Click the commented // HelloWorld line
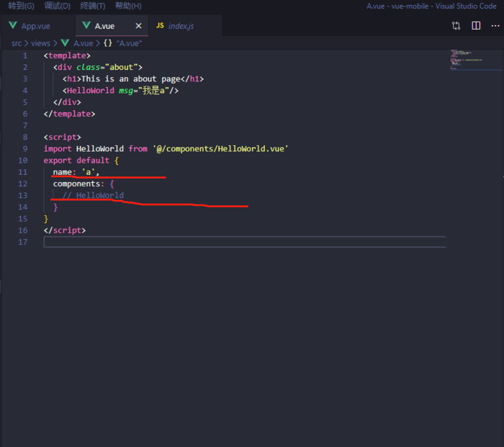This screenshot has width=504, height=447. click(x=93, y=195)
